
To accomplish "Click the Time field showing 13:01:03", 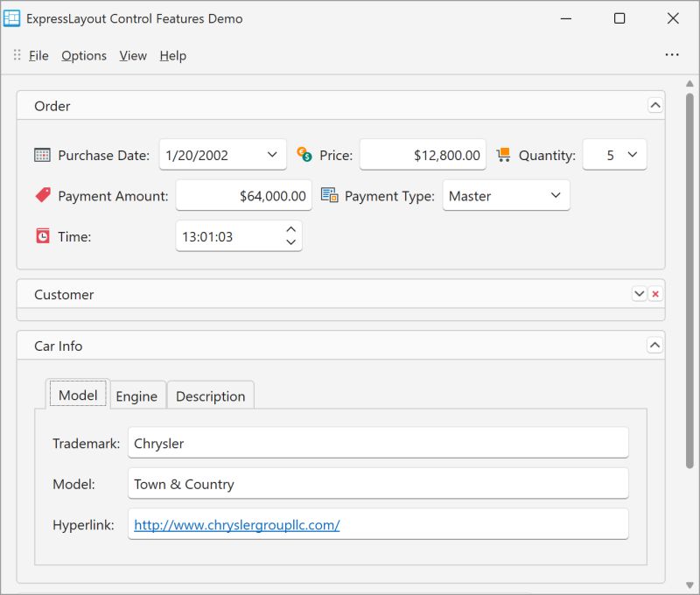I will click(x=239, y=235).
